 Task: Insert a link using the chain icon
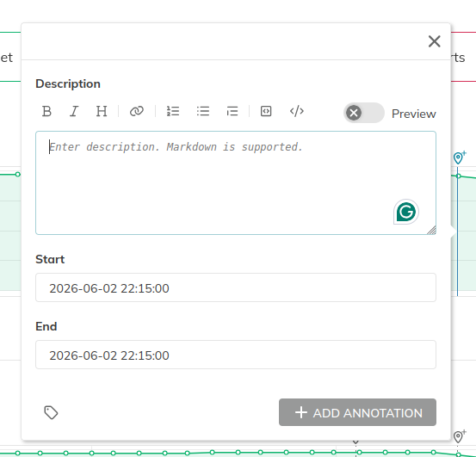[x=137, y=111]
